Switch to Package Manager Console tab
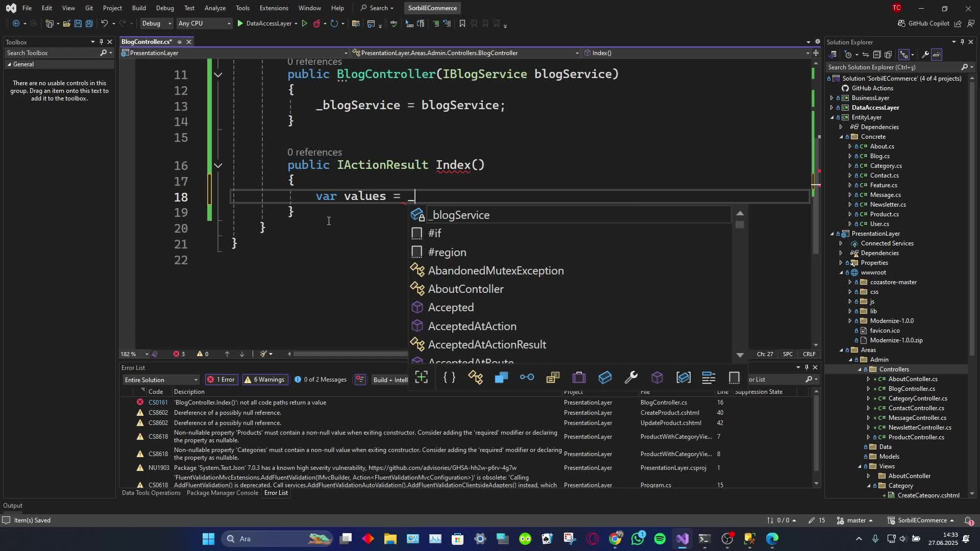980x551 pixels. coord(223,493)
